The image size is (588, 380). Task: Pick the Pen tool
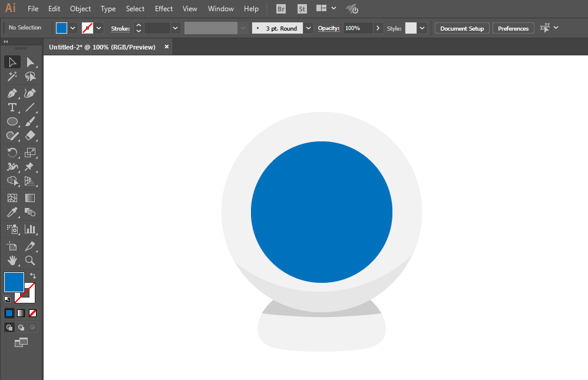pyautogui.click(x=12, y=93)
